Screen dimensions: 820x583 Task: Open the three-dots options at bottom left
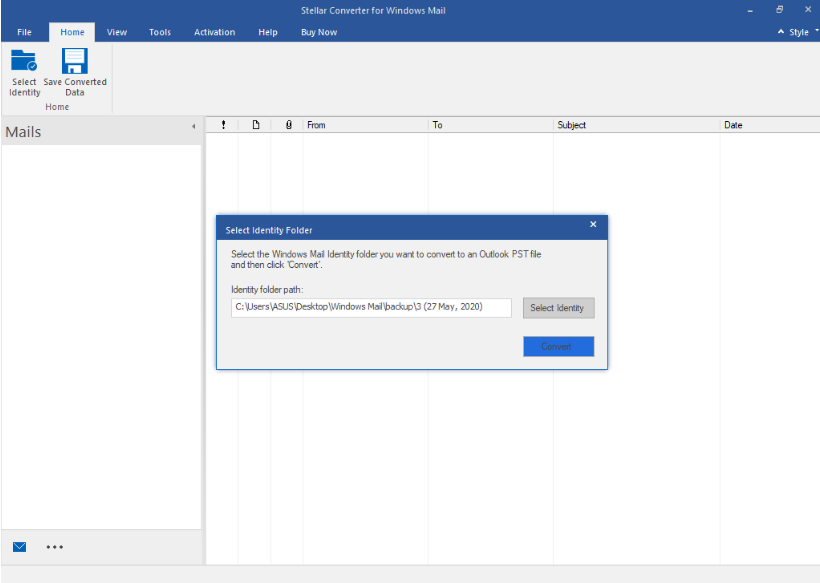click(55, 546)
